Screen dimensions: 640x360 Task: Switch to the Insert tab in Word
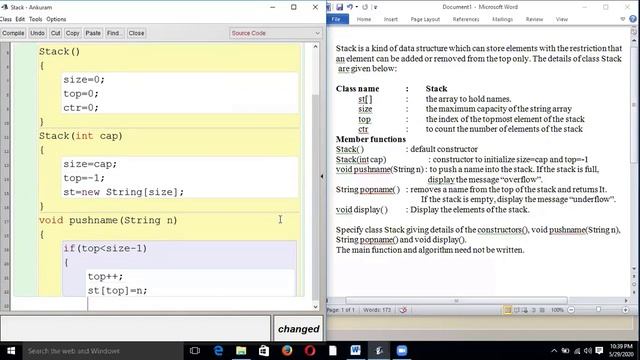pos(391,19)
